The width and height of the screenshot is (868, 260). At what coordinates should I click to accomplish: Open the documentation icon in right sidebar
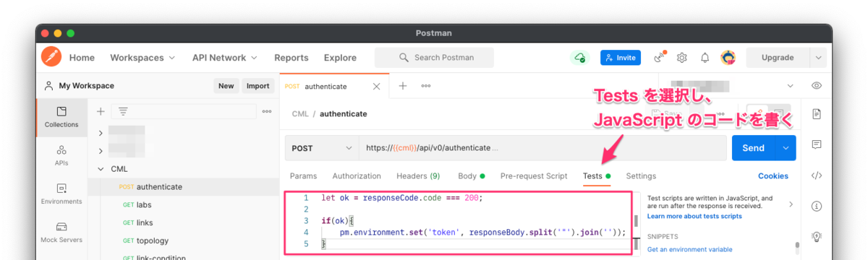click(x=817, y=114)
